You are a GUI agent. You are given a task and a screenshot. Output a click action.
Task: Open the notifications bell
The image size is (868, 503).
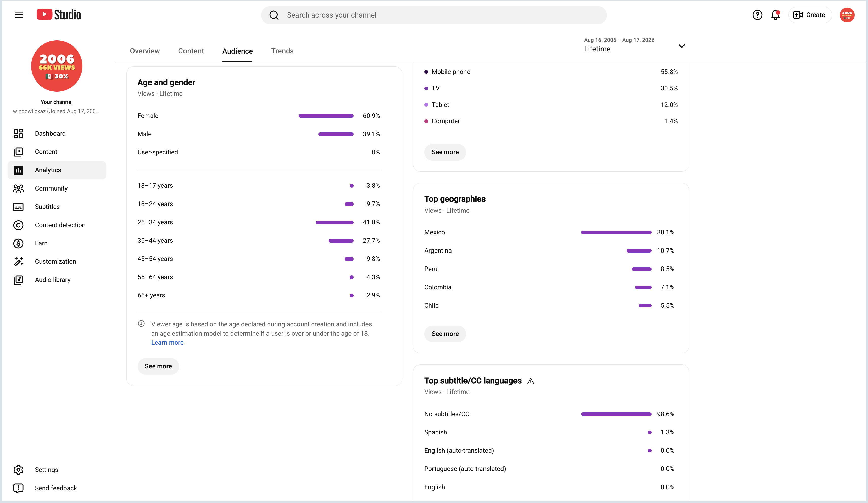pos(775,15)
